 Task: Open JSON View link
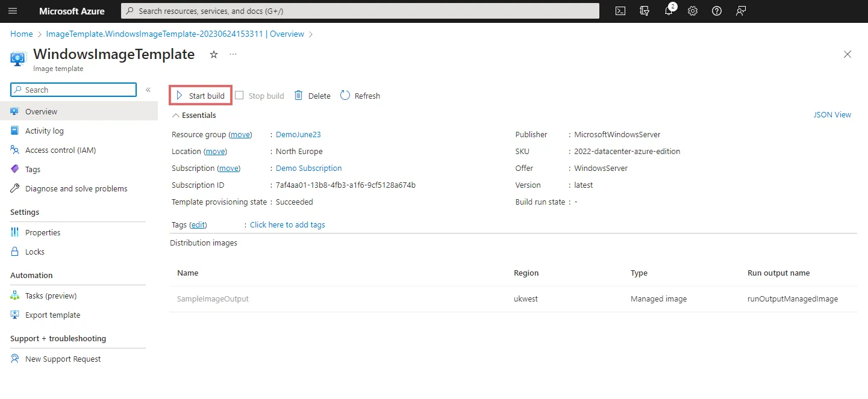click(x=832, y=115)
